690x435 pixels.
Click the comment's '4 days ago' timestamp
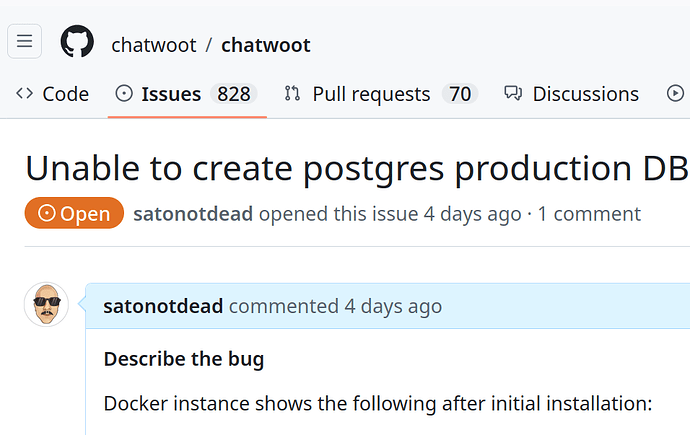click(x=392, y=306)
